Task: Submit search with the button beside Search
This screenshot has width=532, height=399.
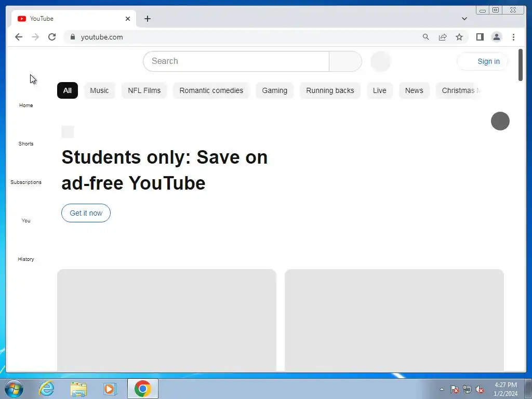Action: [345, 61]
